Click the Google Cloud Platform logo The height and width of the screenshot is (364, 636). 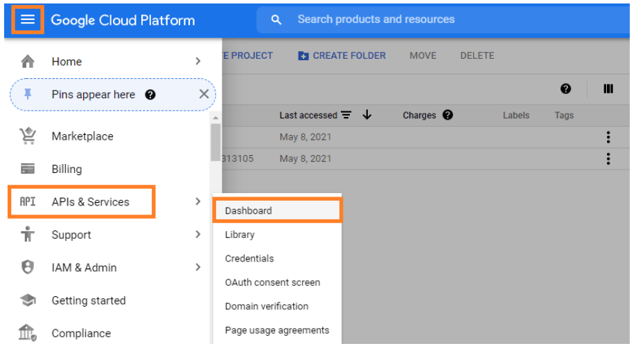(x=123, y=20)
